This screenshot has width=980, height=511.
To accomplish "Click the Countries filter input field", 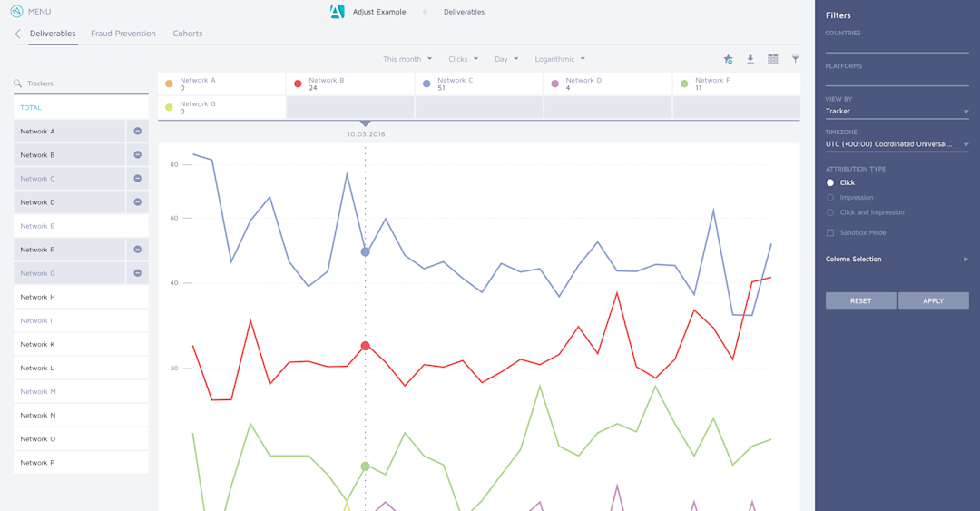I will click(x=897, y=46).
